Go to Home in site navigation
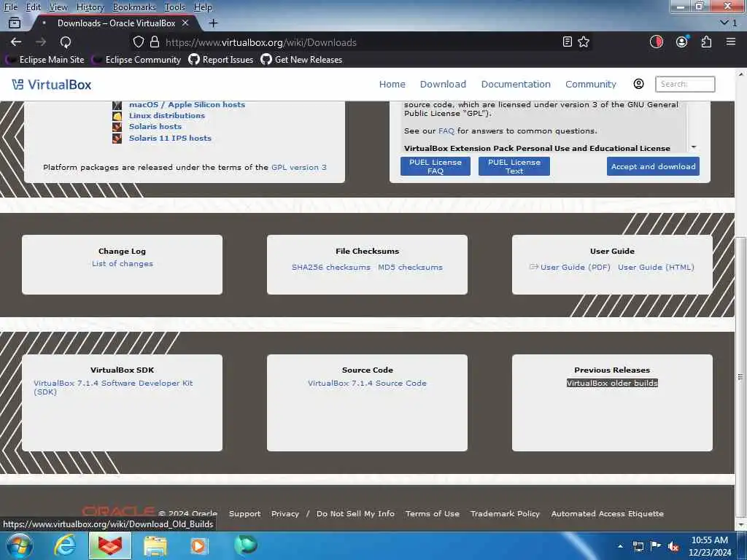 point(392,85)
